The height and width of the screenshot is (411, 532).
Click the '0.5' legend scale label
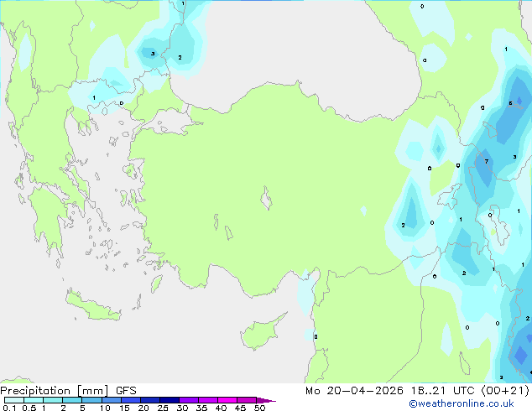[x=29, y=408]
